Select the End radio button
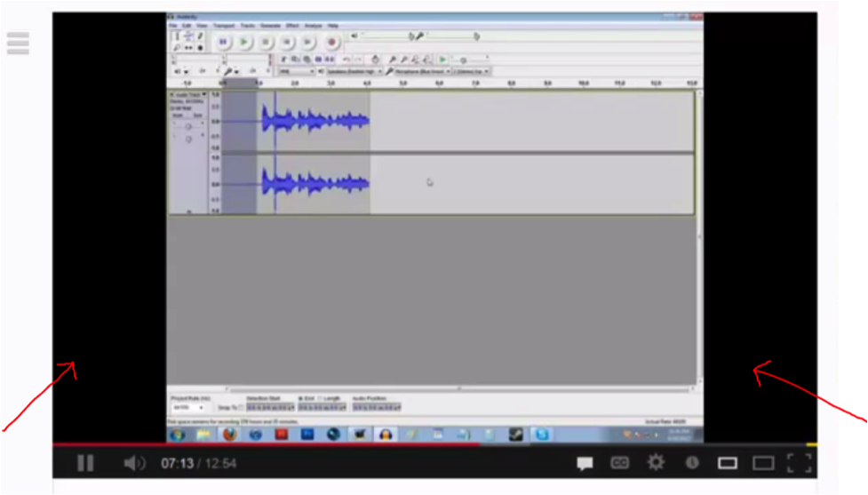This screenshot has height=495, width=868. 300,399
